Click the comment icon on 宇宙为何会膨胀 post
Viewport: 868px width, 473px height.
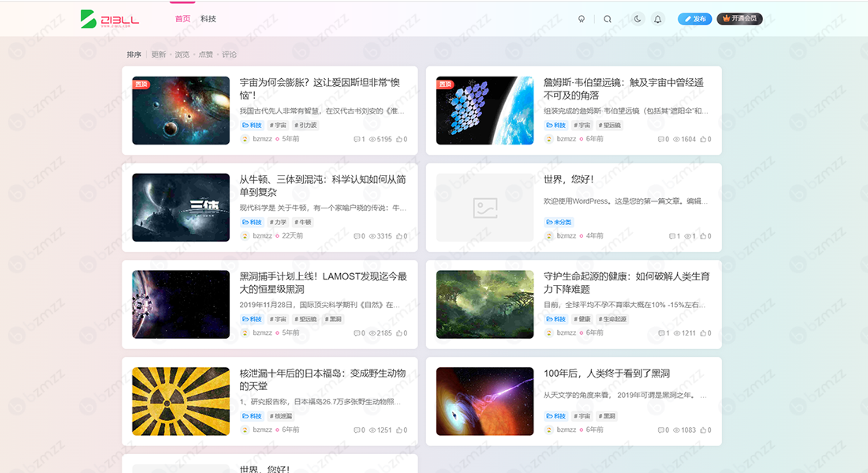coord(357,139)
